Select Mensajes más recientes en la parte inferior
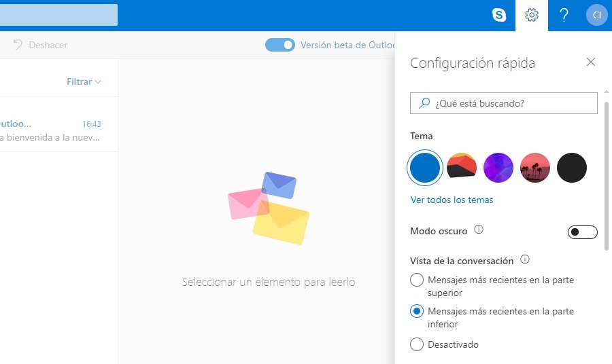This screenshot has width=612, height=364. (417, 311)
